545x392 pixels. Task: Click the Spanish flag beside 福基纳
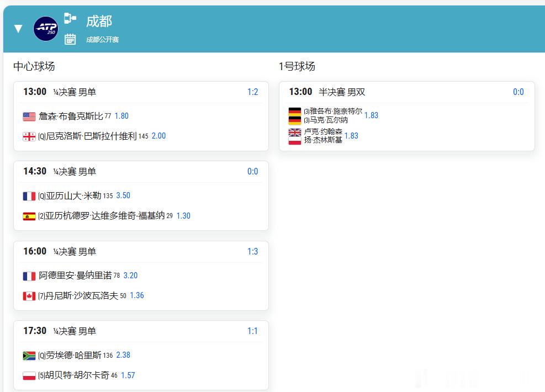tap(29, 216)
